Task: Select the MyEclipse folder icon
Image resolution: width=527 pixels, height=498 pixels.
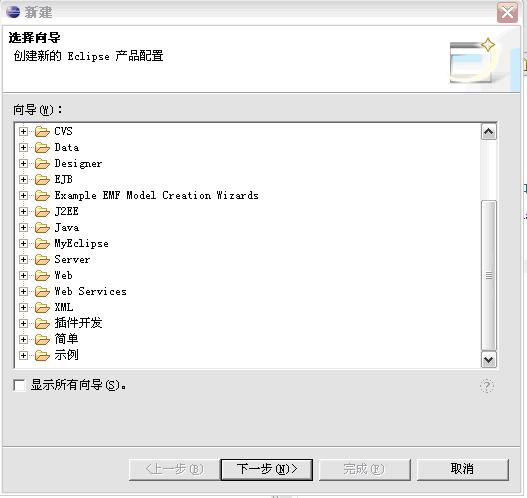Action: point(42,244)
